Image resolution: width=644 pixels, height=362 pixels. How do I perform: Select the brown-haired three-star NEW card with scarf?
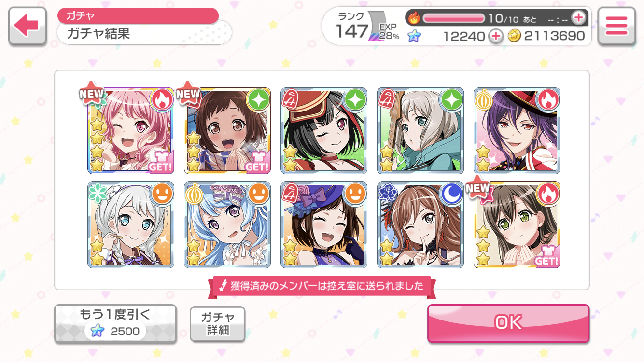click(x=227, y=130)
